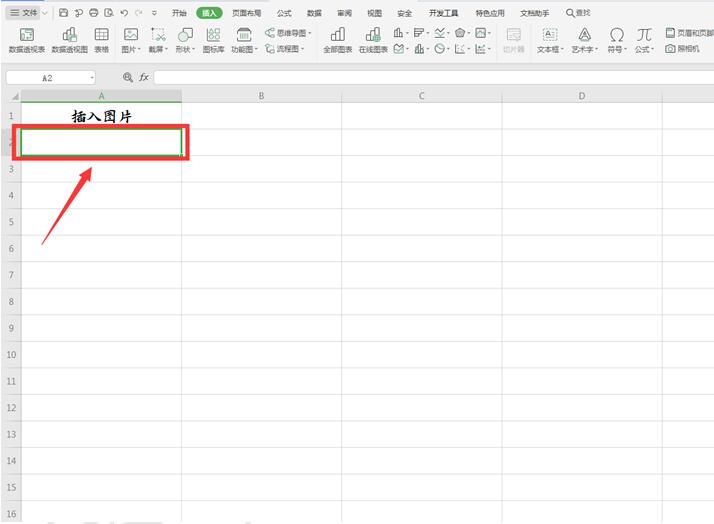This screenshot has height=524, width=714.
Task: Switch to the 数据 data tab
Action: 314,13
